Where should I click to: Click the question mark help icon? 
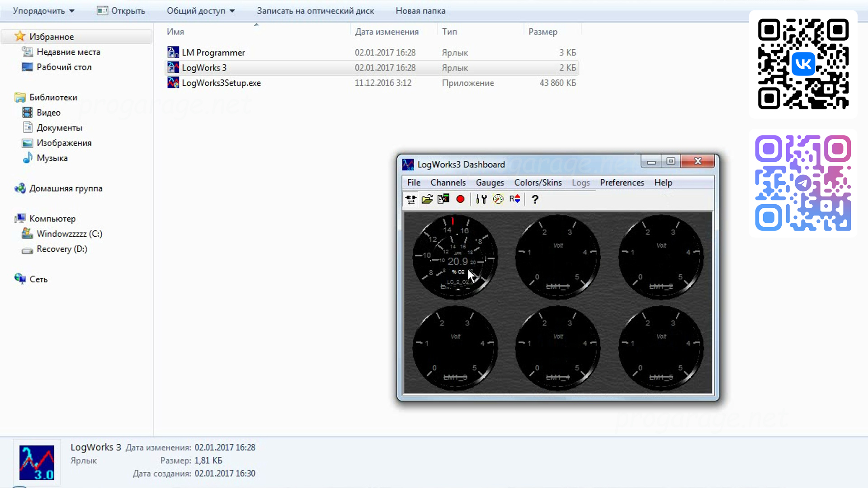(535, 199)
